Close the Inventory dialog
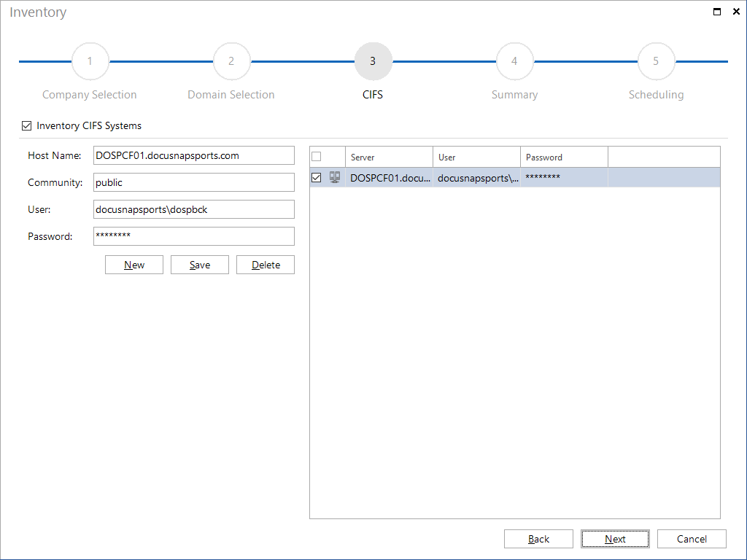 (736, 12)
